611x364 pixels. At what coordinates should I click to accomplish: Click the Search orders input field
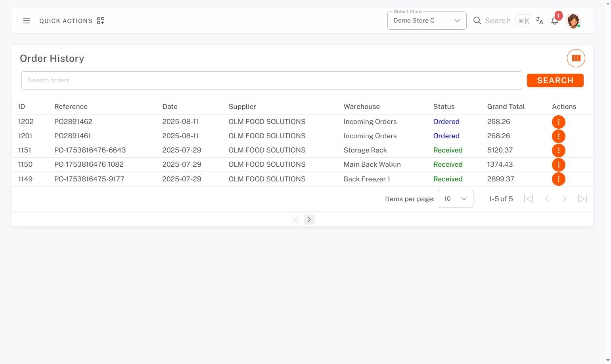point(271,80)
